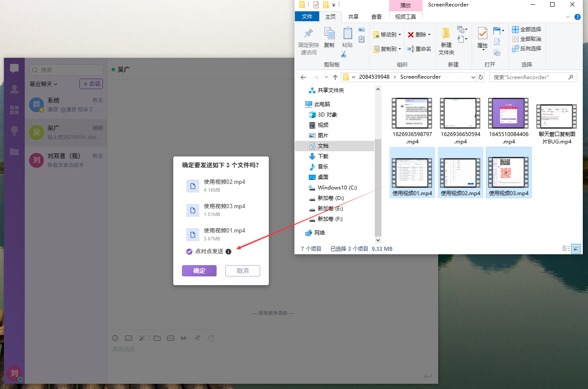
Task: Click the 粘贴 paste icon in ribbon
Action: [x=347, y=33]
